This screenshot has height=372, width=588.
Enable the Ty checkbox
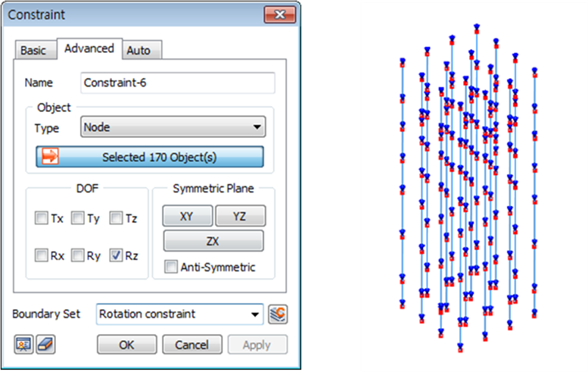pyautogui.click(x=78, y=218)
